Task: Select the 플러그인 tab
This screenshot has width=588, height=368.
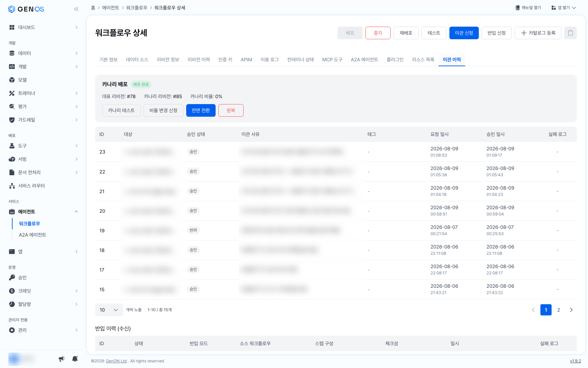Action: pos(395,60)
